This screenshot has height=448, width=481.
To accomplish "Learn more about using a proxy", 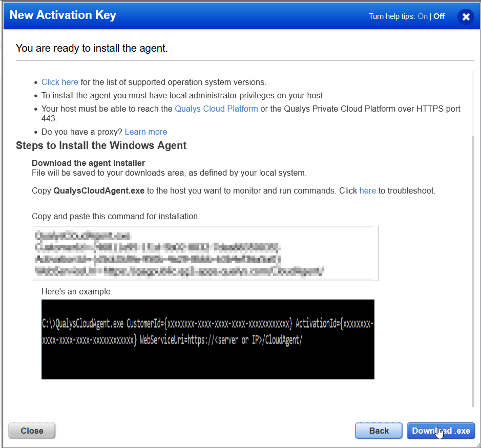I will (145, 132).
